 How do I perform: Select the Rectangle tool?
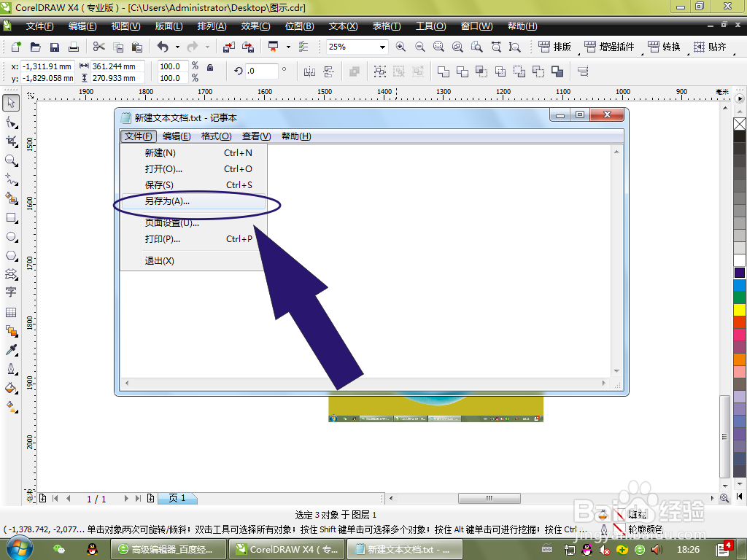11,217
